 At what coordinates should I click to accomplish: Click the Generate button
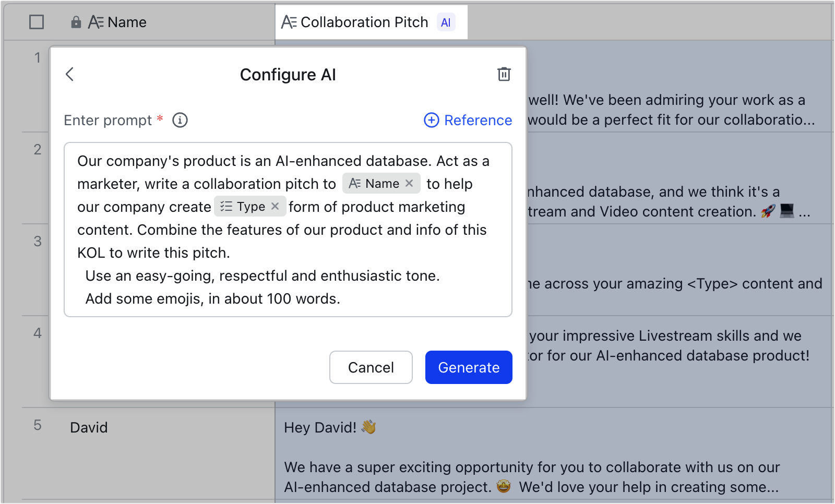coord(468,367)
